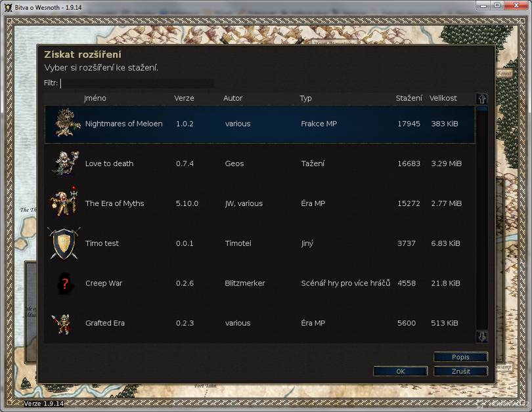Sort add-ons by Stažení column
The height and width of the screenshot is (412, 532).
[x=409, y=98]
